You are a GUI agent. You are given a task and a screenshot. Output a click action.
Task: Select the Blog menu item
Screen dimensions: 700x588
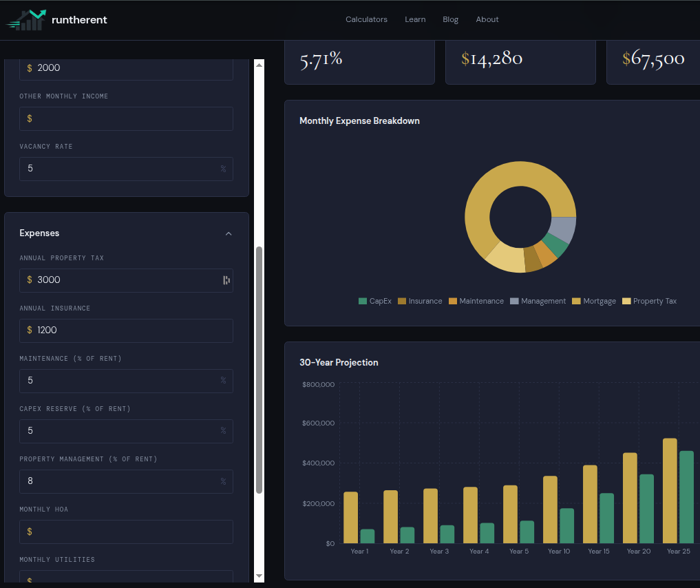(x=450, y=19)
